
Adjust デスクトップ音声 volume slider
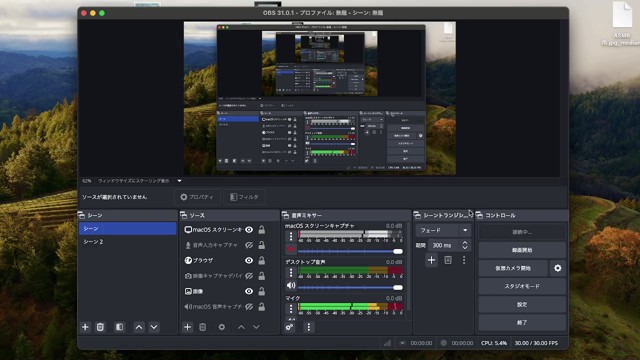[351, 287]
